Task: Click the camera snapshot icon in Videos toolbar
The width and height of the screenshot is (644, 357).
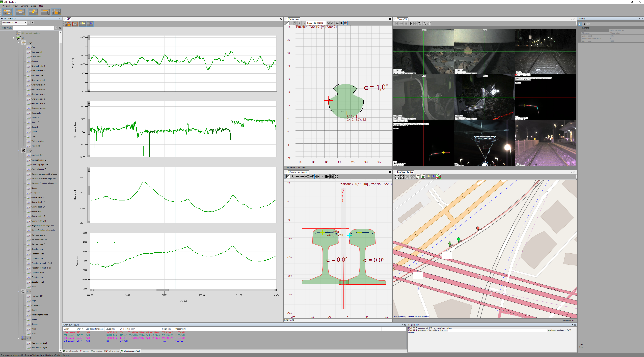Action: click(429, 24)
